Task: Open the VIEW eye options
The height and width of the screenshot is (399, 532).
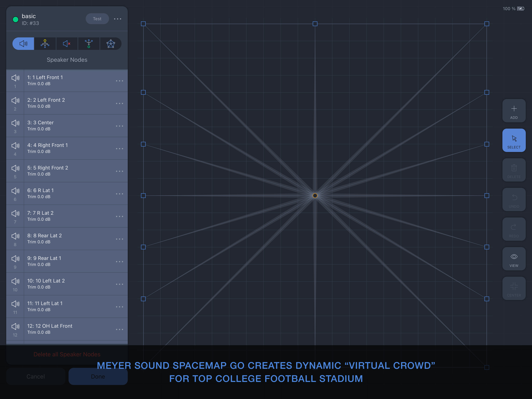Action: (514, 259)
